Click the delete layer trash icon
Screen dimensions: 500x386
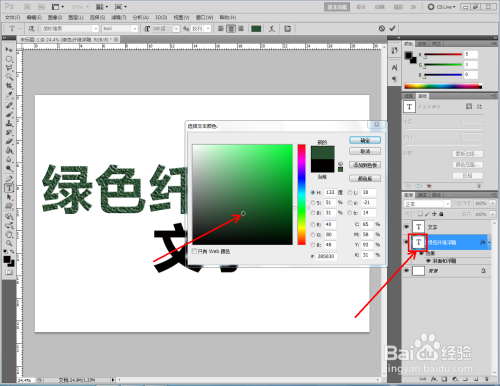(487, 379)
